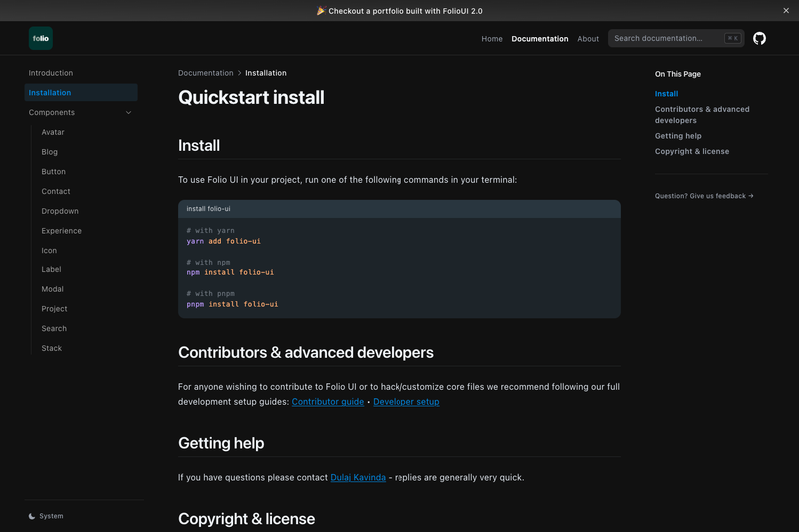
Task: Open the Blog component page
Action: click(49, 152)
